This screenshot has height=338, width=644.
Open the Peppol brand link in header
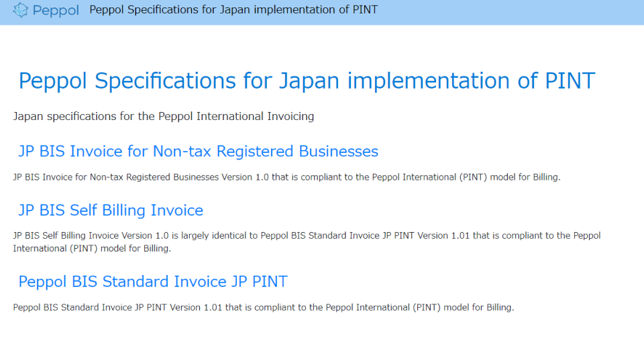[46, 10]
